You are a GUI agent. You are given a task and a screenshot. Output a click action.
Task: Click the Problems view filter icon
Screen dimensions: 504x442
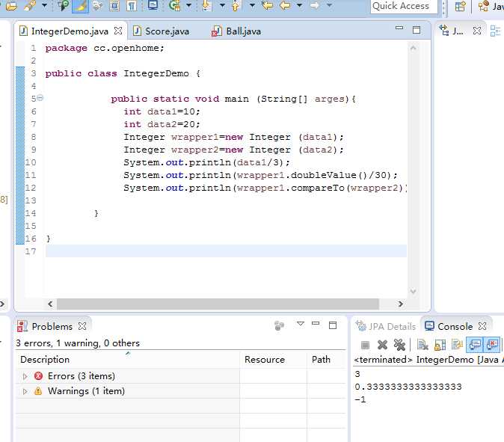point(279,325)
